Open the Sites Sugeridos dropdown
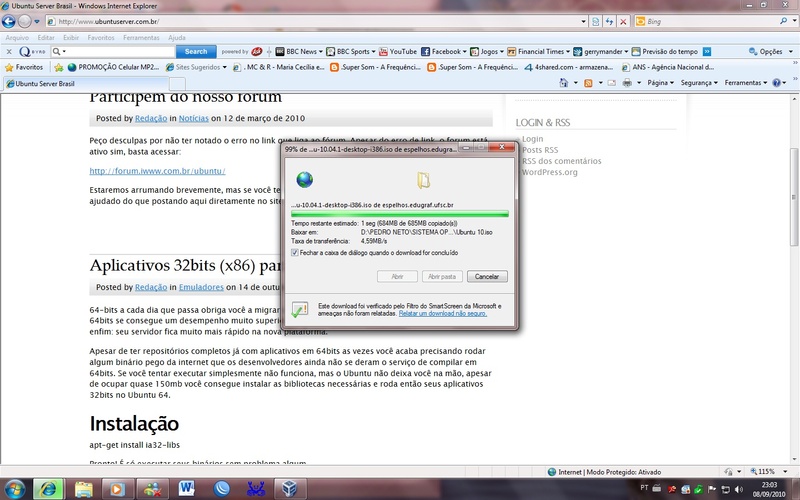800x500 pixels. tap(224, 67)
